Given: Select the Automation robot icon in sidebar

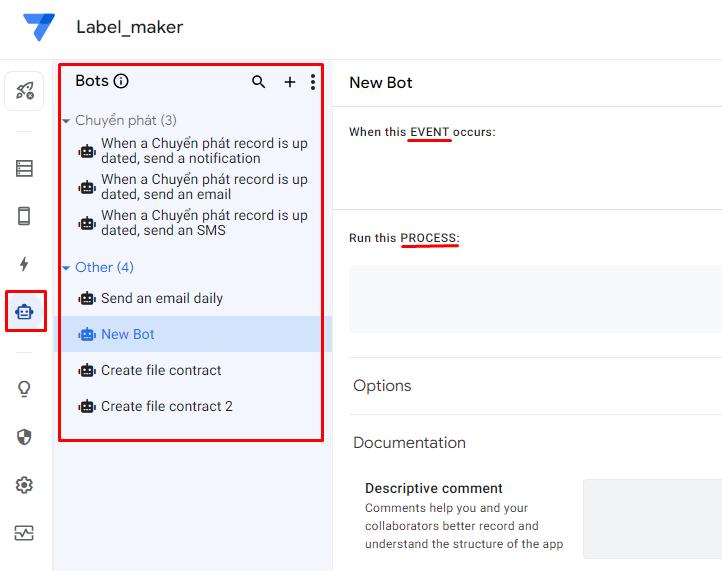Looking at the screenshot, I should (x=25, y=312).
